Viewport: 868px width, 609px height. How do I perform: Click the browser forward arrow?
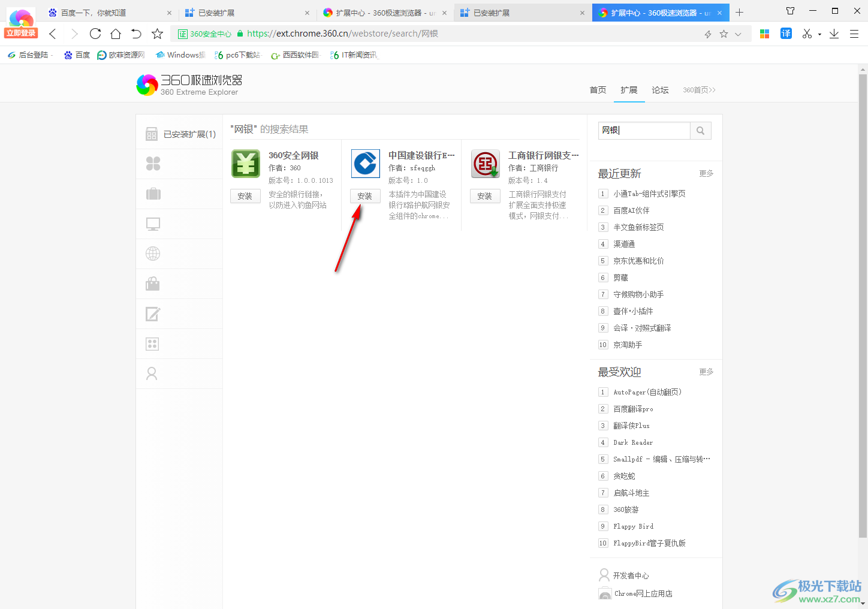(74, 34)
